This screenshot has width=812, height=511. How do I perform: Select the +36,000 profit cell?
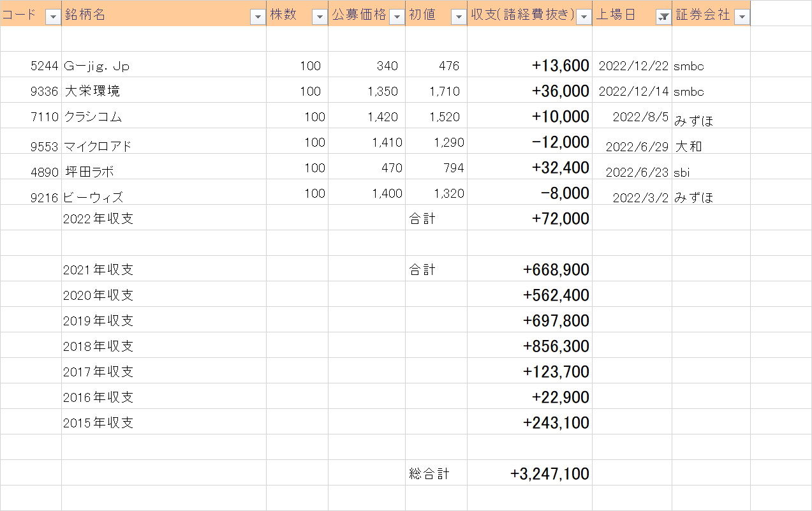tap(529, 90)
